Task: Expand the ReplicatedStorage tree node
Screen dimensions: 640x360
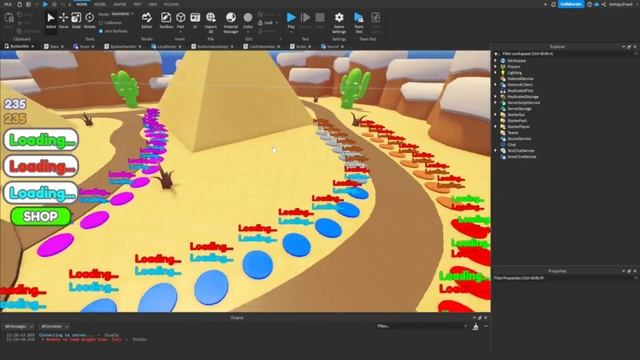Action: (496, 97)
